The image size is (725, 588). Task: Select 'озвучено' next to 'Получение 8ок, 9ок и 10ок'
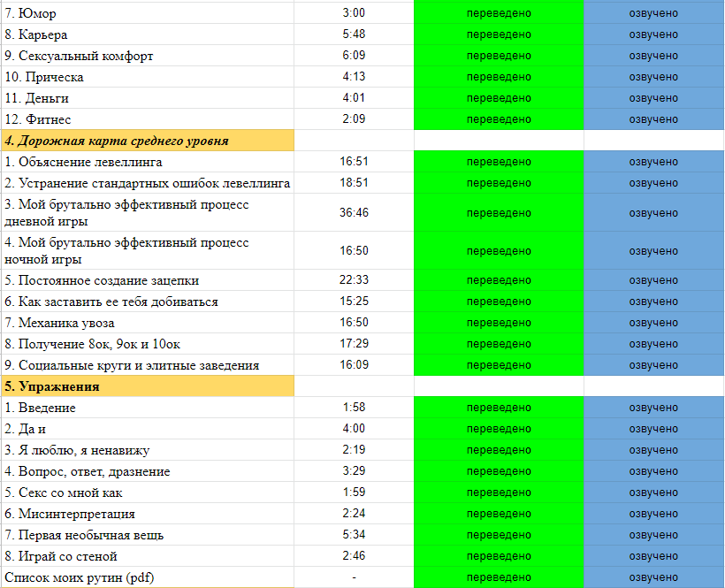(653, 344)
